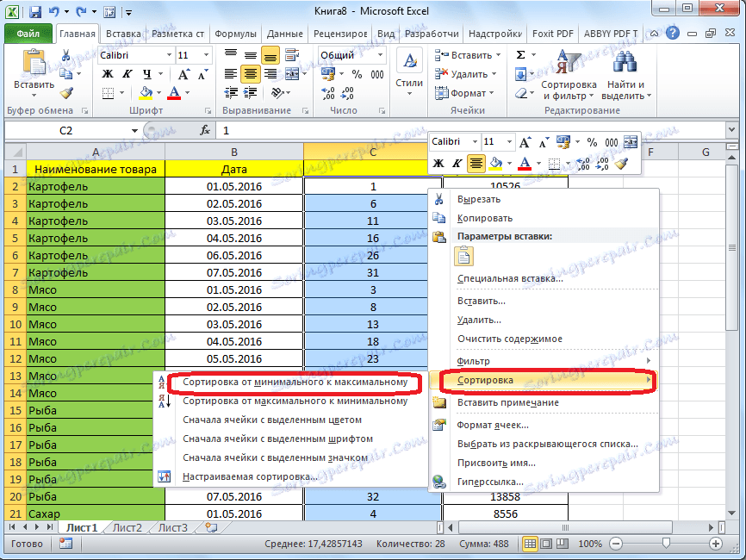Viewport: 746px width, 560px height.
Task: Click the Paste clipboard icon under Параметры вставки
Action: pyautogui.click(x=465, y=256)
